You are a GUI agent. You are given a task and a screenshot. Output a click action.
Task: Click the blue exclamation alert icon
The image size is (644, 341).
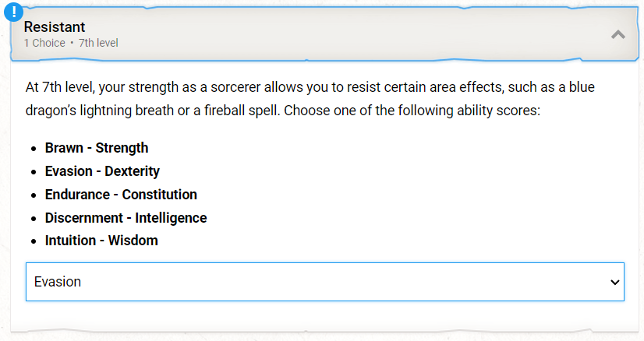[13, 12]
